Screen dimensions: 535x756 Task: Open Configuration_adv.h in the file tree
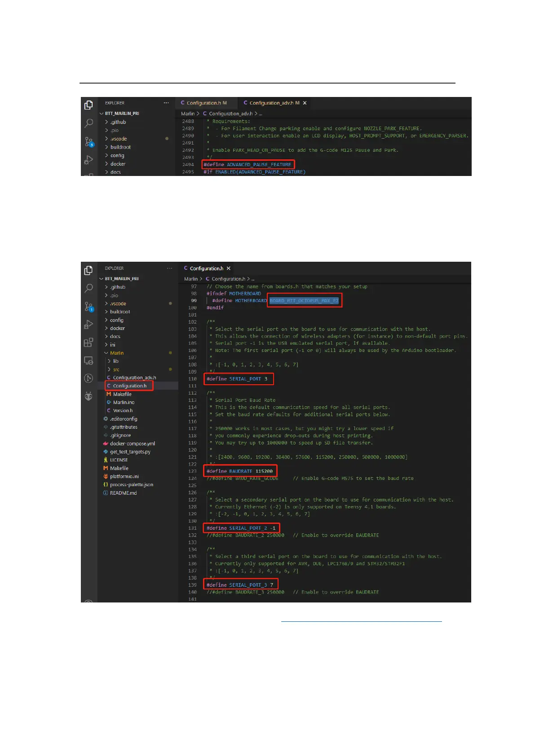click(x=134, y=378)
